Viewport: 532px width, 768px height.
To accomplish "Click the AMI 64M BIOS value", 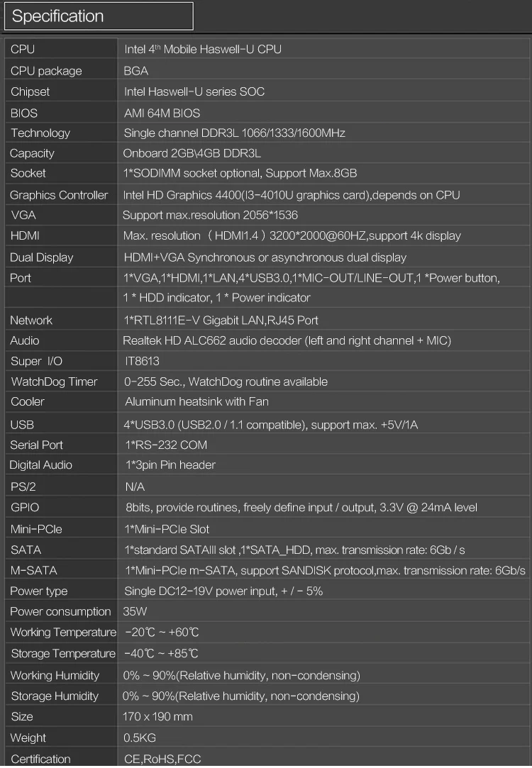I will point(162,113).
